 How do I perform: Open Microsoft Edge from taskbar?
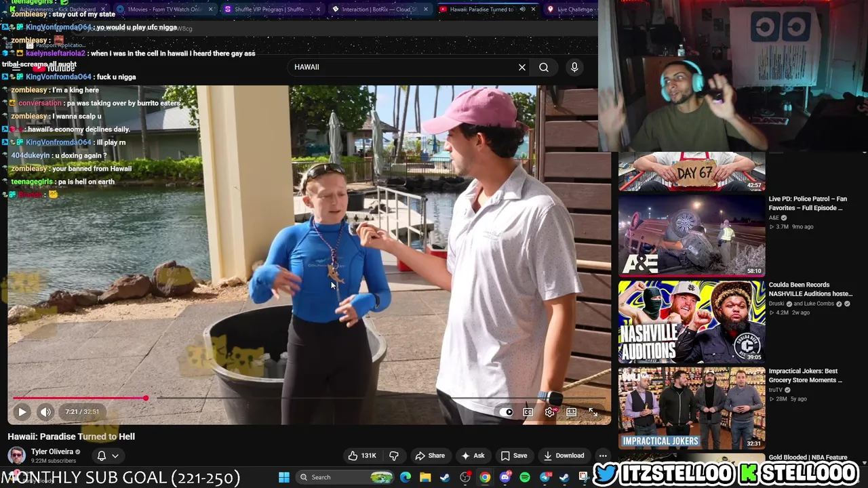406,477
